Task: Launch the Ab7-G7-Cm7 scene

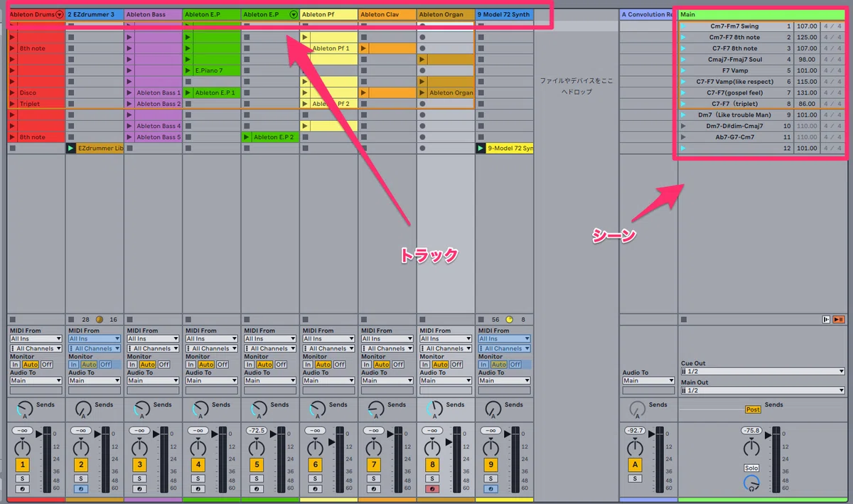Action: (x=683, y=137)
